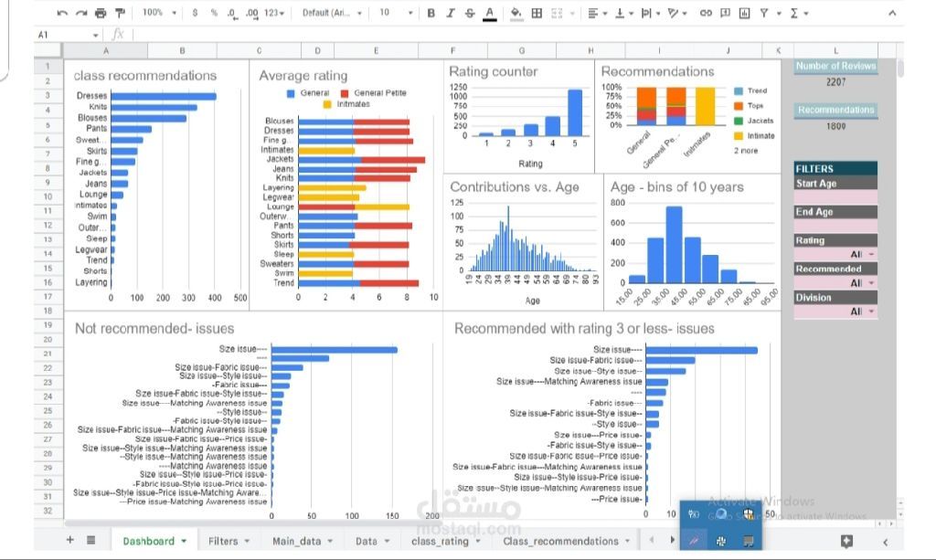This screenshot has width=936, height=560.
Task: Click the Borders grid icon
Action: coord(537,13)
